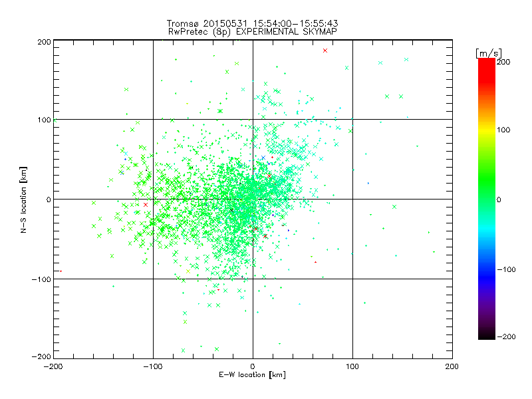Viewport: 532px width, 399px height.
Task: Click the colorbar '-100' label
Action: point(506,269)
